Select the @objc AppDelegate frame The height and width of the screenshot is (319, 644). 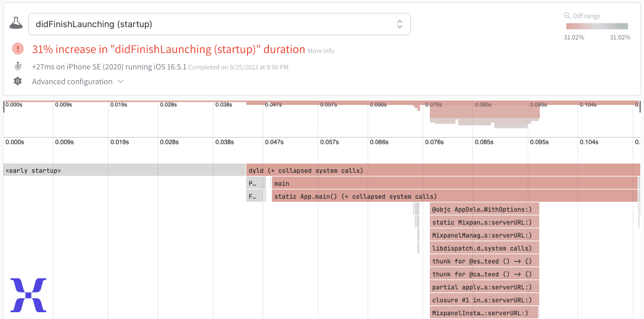pos(484,209)
